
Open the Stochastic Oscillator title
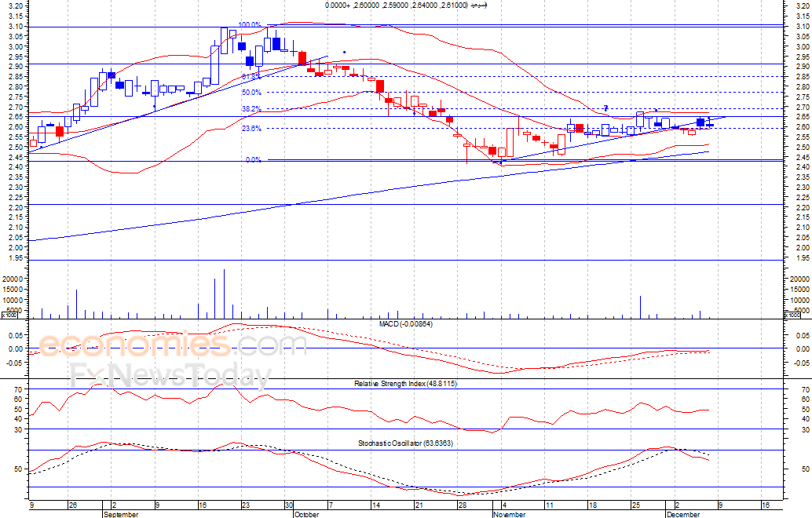[405, 443]
